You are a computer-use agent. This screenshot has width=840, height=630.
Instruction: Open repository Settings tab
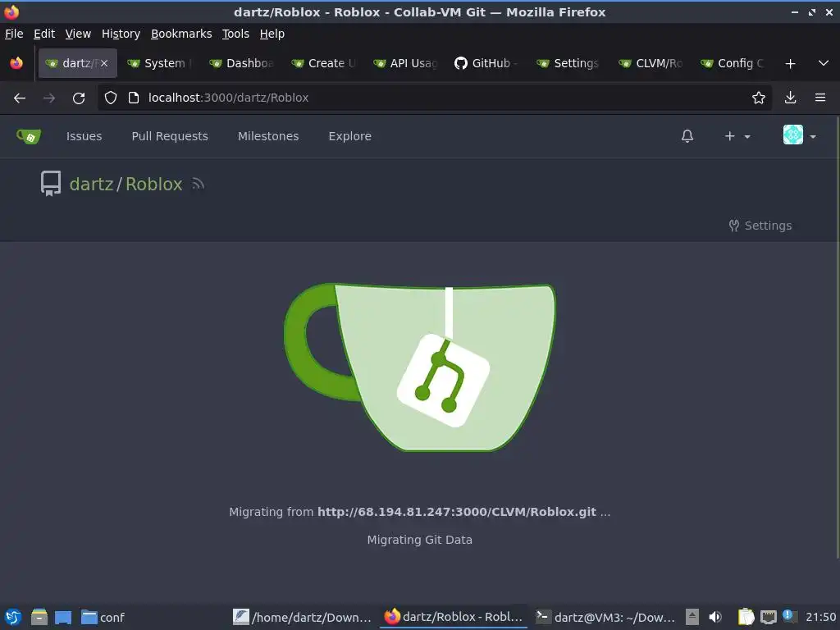760,226
